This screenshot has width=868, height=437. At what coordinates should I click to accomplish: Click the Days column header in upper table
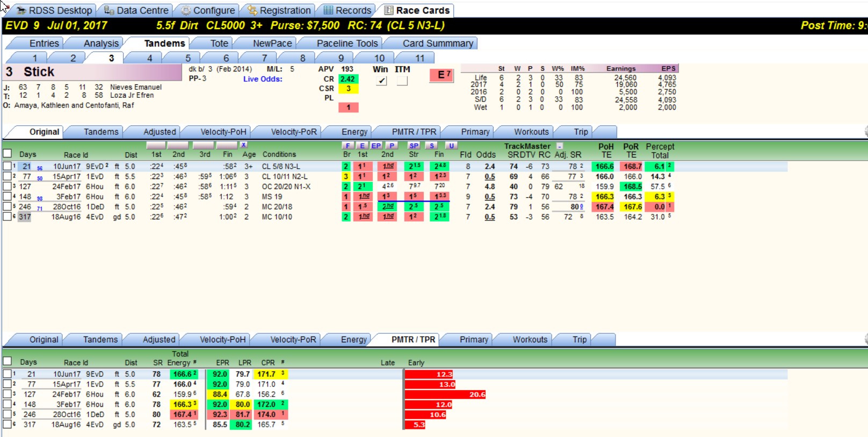(x=28, y=154)
